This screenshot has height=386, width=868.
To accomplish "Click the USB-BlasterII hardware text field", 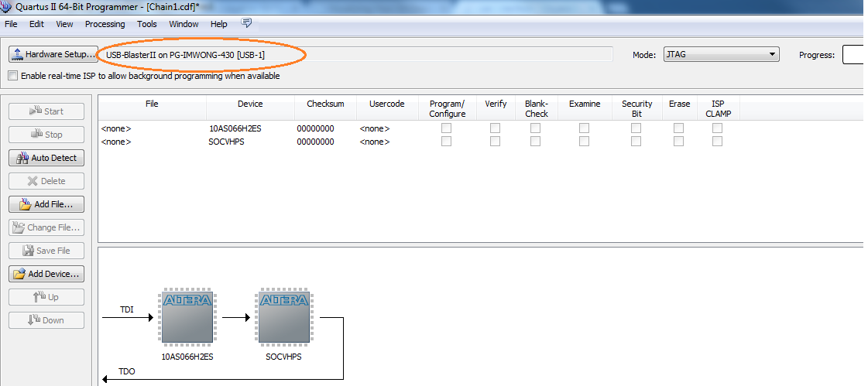I will (x=355, y=55).
